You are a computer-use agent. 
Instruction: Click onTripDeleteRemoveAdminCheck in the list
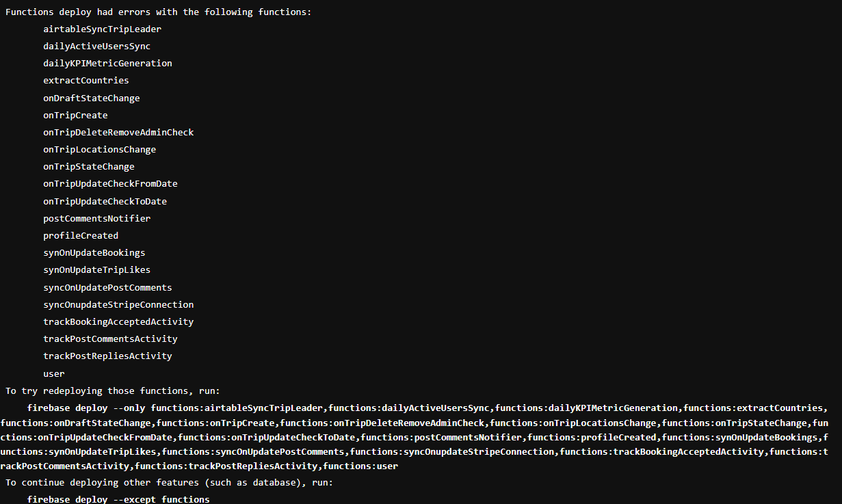click(118, 132)
